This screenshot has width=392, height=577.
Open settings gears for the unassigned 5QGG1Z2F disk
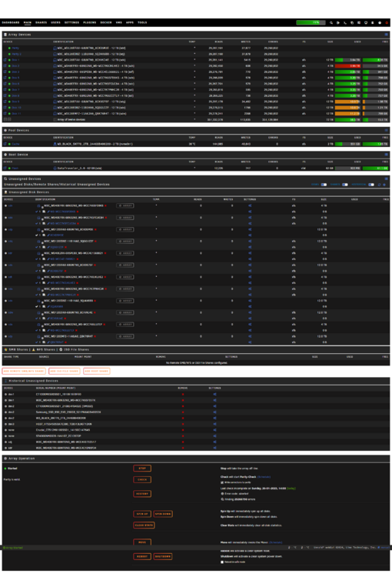[x=250, y=242]
